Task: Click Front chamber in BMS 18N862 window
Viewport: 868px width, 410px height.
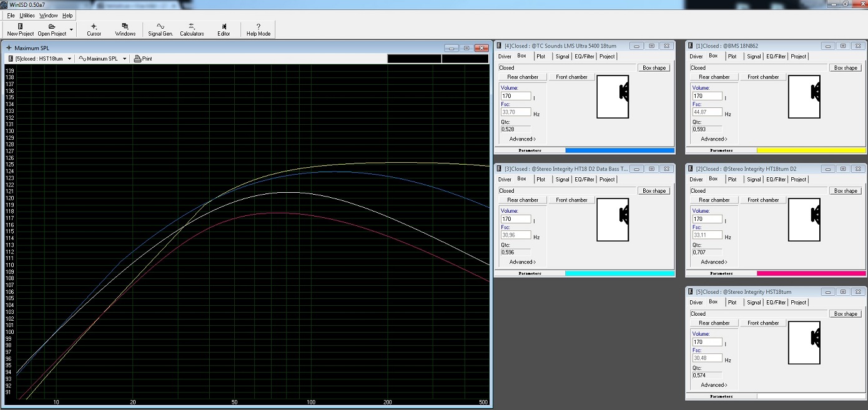Action: pyautogui.click(x=763, y=77)
